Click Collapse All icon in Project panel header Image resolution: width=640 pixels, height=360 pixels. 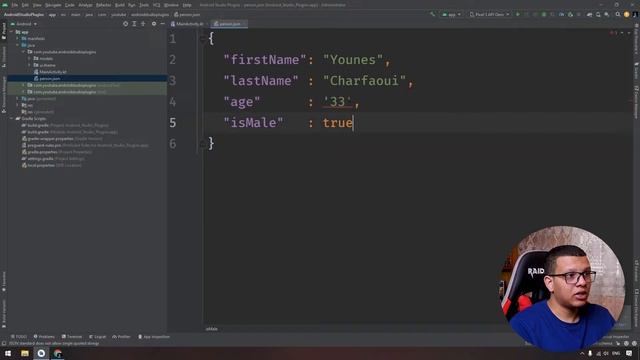click(x=143, y=24)
